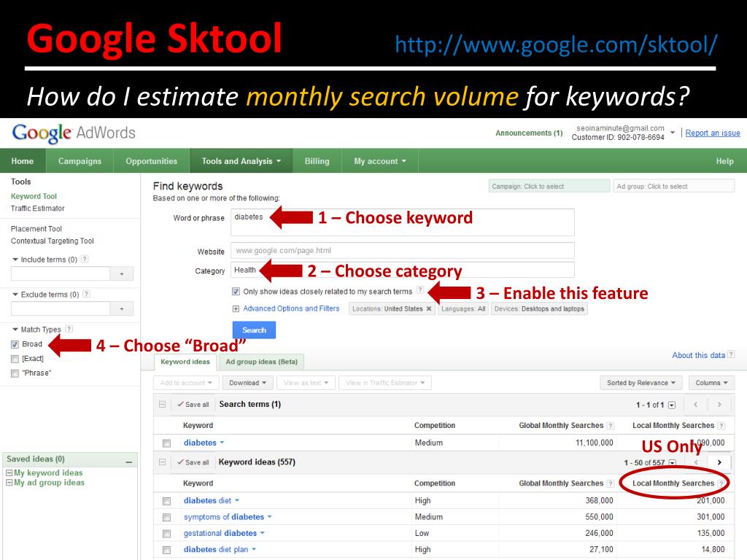This screenshot has height=560, width=747.
Task: Click the About this data link
Action: tap(698, 355)
